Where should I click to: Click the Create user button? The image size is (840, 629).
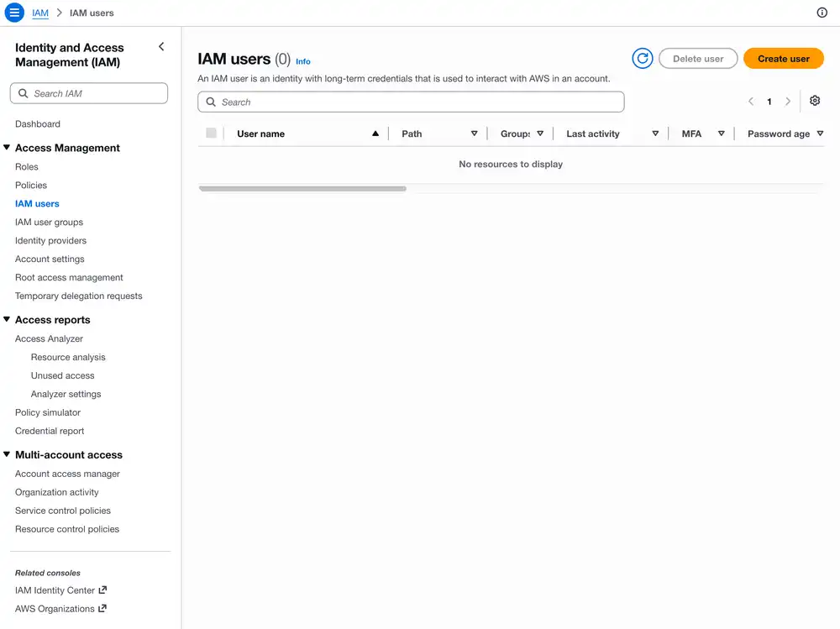click(x=783, y=59)
